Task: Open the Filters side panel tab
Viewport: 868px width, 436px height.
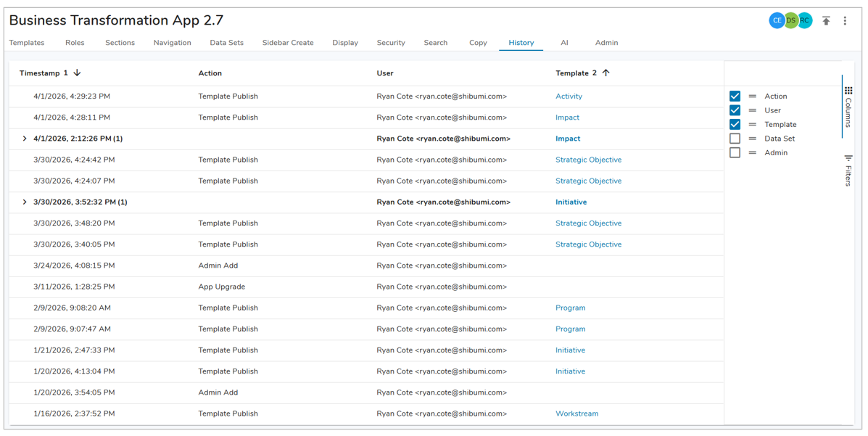Action: pyautogui.click(x=848, y=170)
